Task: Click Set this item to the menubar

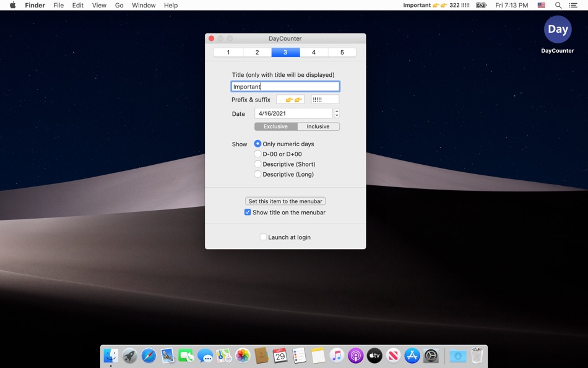Action: pos(285,201)
